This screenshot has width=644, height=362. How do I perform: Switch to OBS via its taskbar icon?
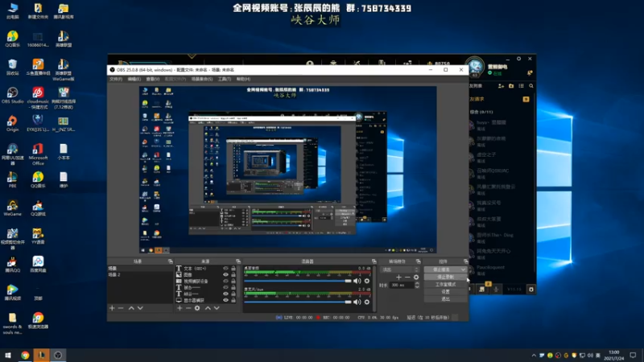point(58,355)
